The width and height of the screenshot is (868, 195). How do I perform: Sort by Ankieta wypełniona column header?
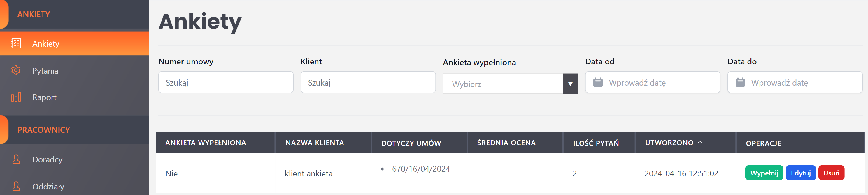click(x=206, y=143)
